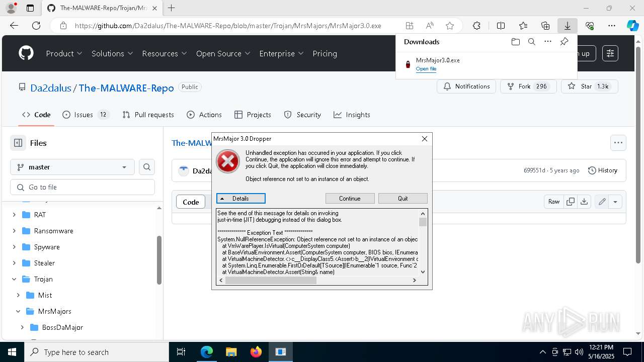Open the Da2dalus owner link
Image resolution: width=644 pixels, height=362 pixels.
(51, 88)
